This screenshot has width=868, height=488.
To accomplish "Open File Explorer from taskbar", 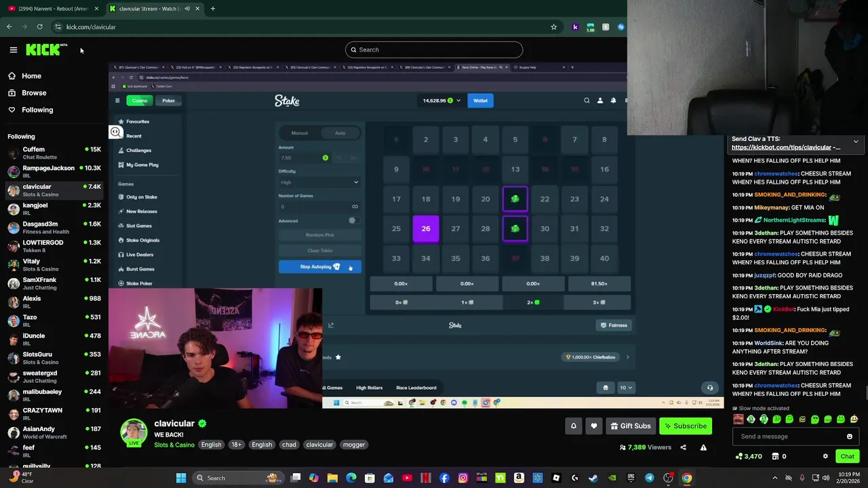I will click(332, 478).
